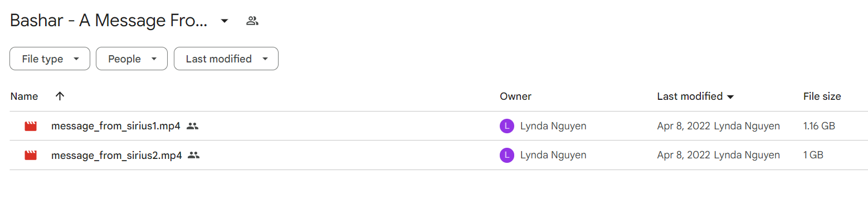This screenshot has height=208, width=868.
Task: Open the People filter dropdown
Action: (131, 59)
